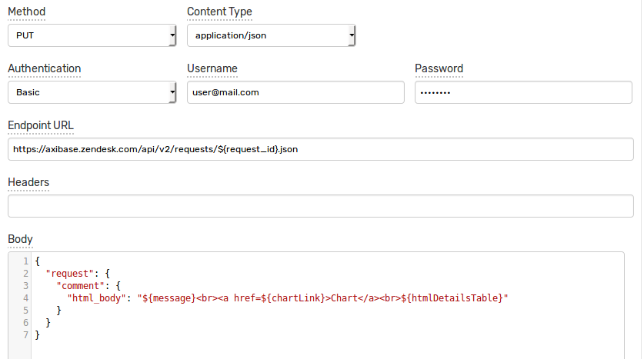Place cursor on html_body line in editor
This screenshot has height=359, width=644.
[288, 298]
